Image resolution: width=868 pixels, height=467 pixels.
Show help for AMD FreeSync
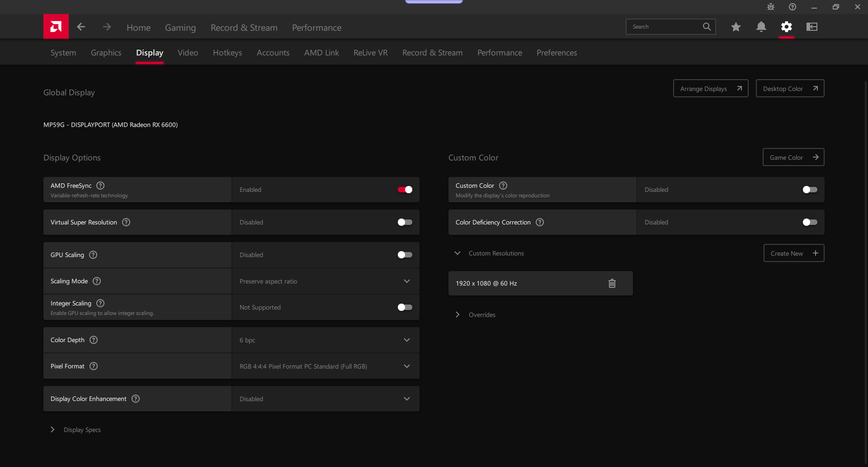pyautogui.click(x=101, y=186)
